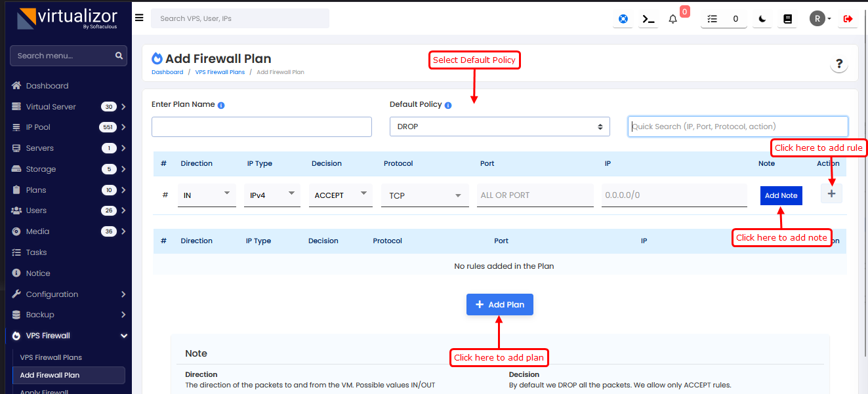Click the Add Note button

[x=781, y=195]
